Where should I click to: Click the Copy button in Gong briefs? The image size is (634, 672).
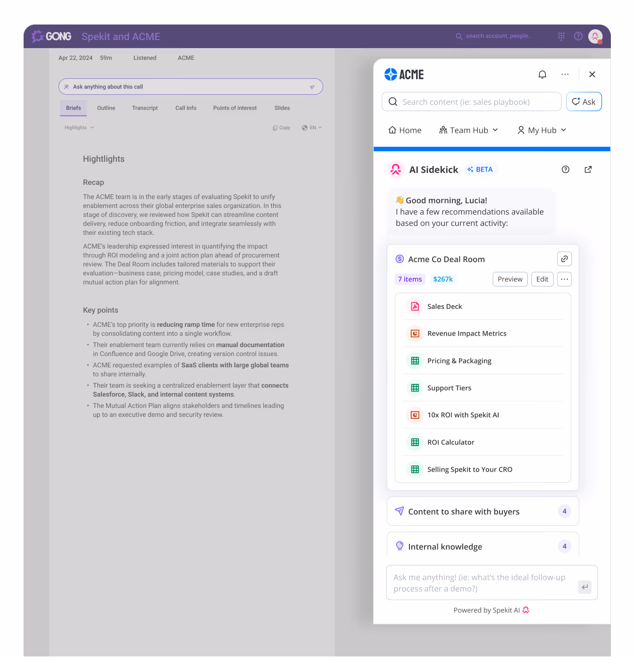(282, 128)
